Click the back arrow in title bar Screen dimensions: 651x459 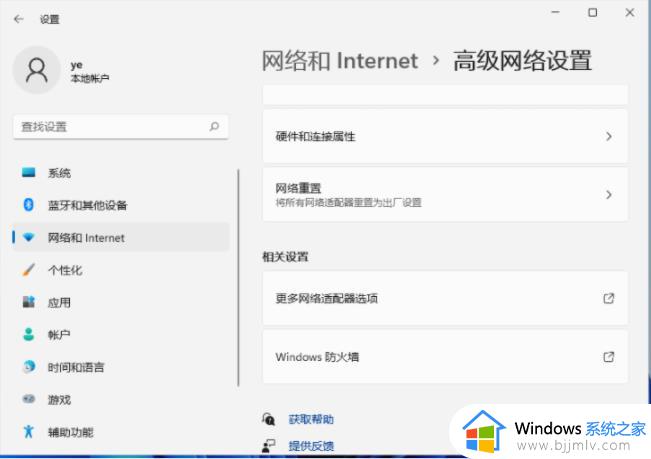(x=18, y=19)
